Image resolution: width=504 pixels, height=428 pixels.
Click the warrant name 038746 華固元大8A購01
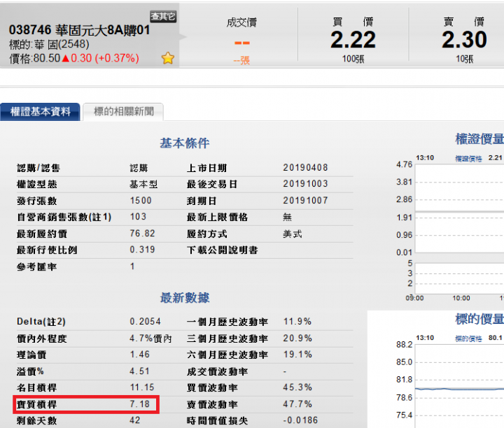click(79, 30)
